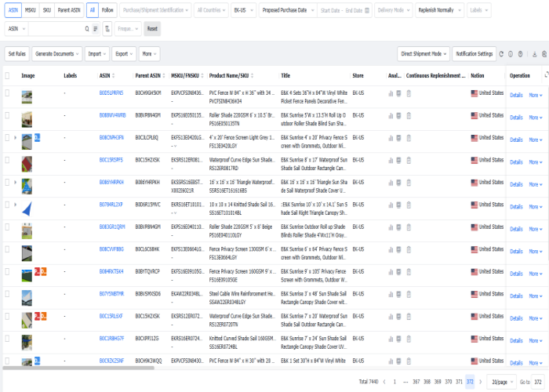
Task: Check the row for ASIN B0C15RSPFS
Action: pos(7,160)
